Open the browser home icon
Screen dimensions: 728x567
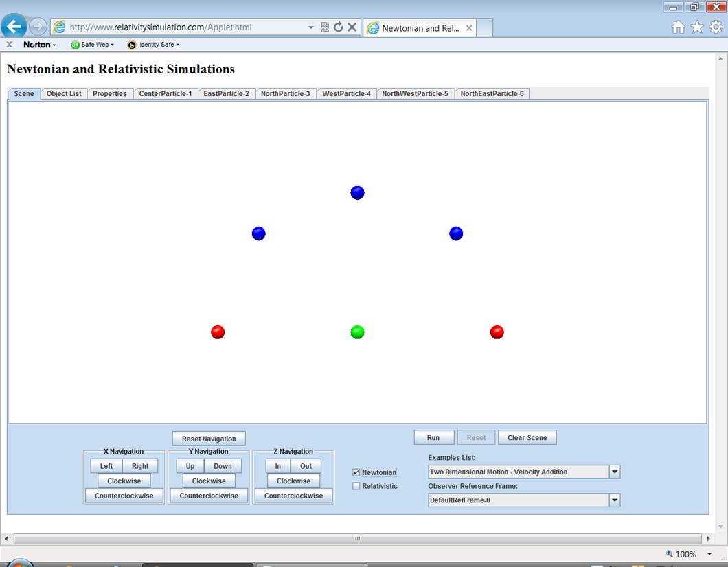pyautogui.click(x=678, y=27)
